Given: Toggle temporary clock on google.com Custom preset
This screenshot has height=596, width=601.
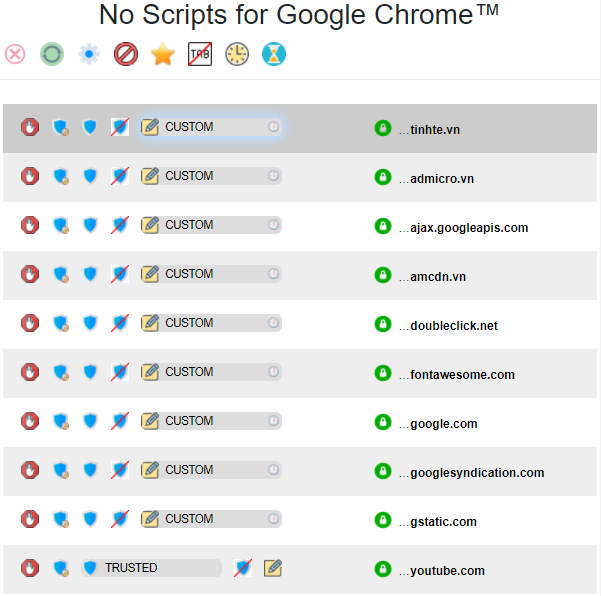Looking at the screenshot, I should 273,421.
